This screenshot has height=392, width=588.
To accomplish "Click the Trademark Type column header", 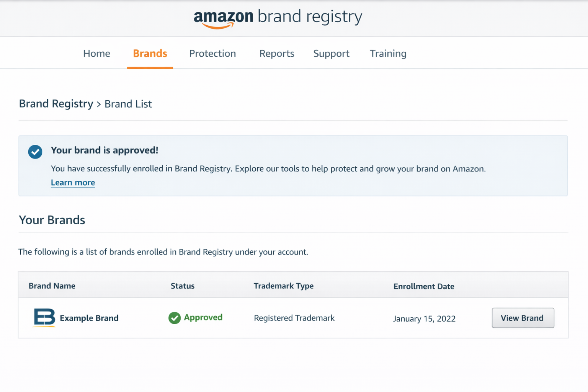I will (283, 286).
